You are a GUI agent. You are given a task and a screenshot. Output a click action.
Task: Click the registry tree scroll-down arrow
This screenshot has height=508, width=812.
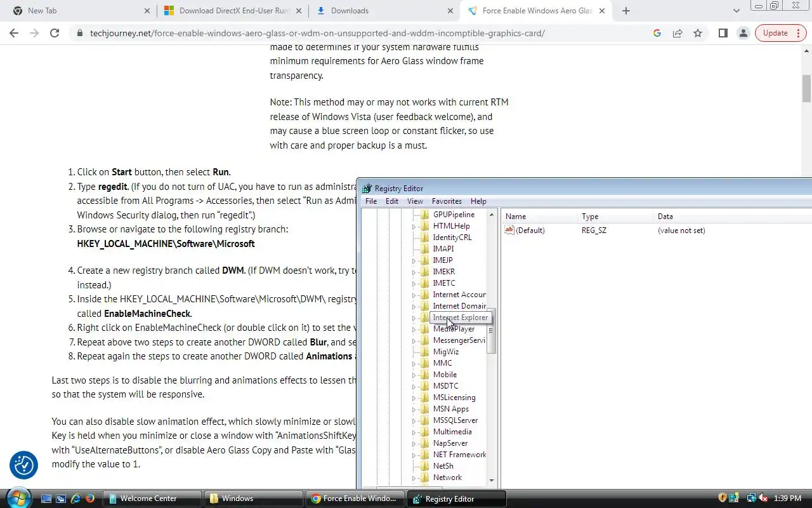pos(492,481)
